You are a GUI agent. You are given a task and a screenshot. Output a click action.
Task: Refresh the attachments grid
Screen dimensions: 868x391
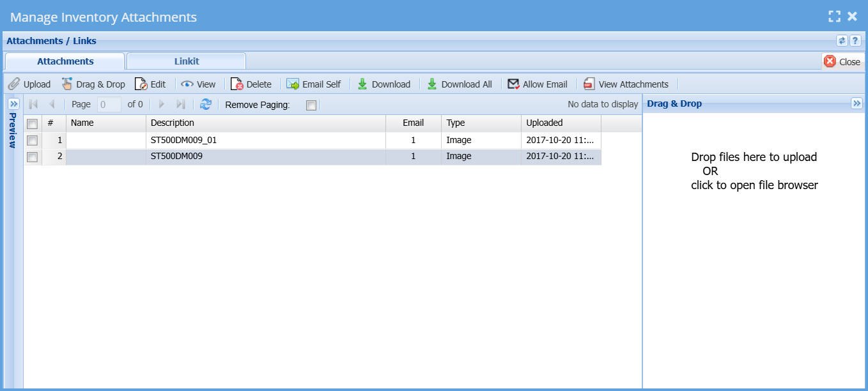click(206, 104)
